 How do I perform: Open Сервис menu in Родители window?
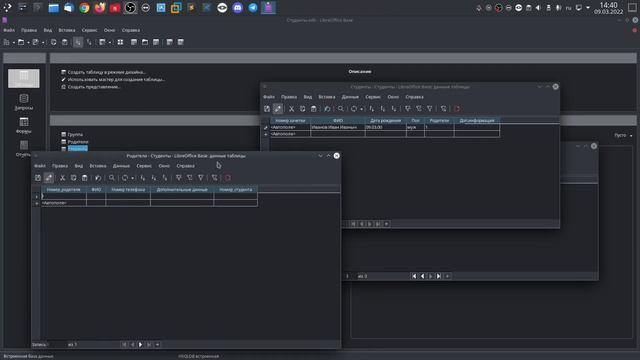tap(144, 166)
